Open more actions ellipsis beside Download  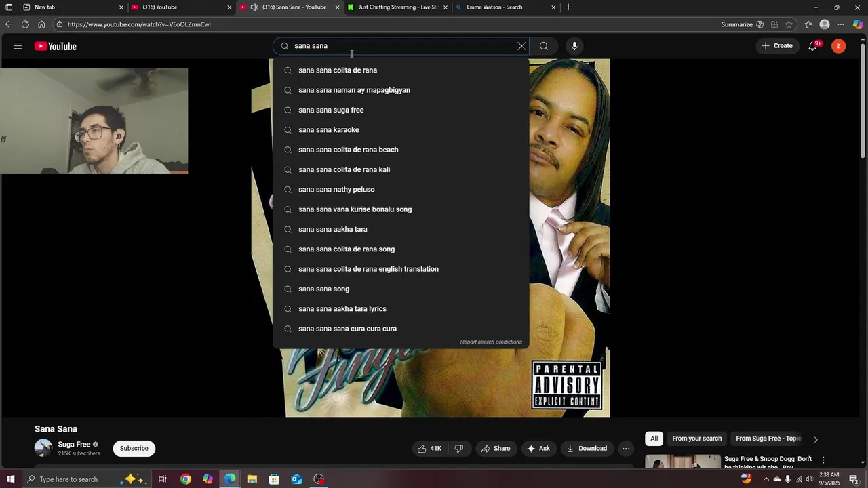626,449
